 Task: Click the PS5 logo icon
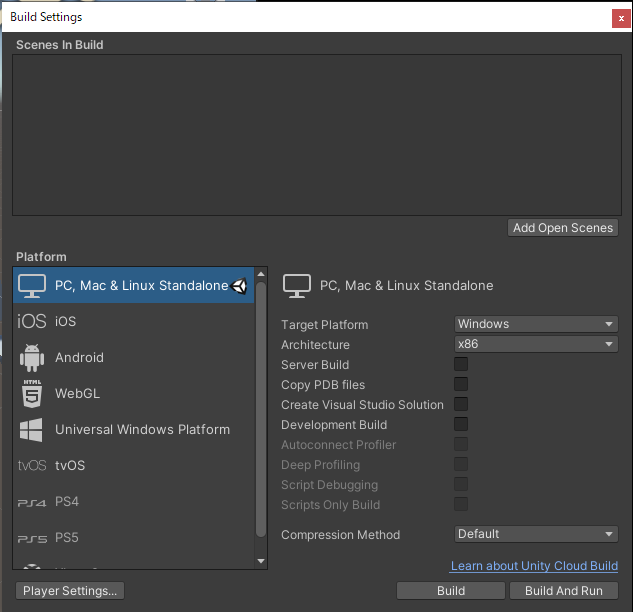(32, 539)
